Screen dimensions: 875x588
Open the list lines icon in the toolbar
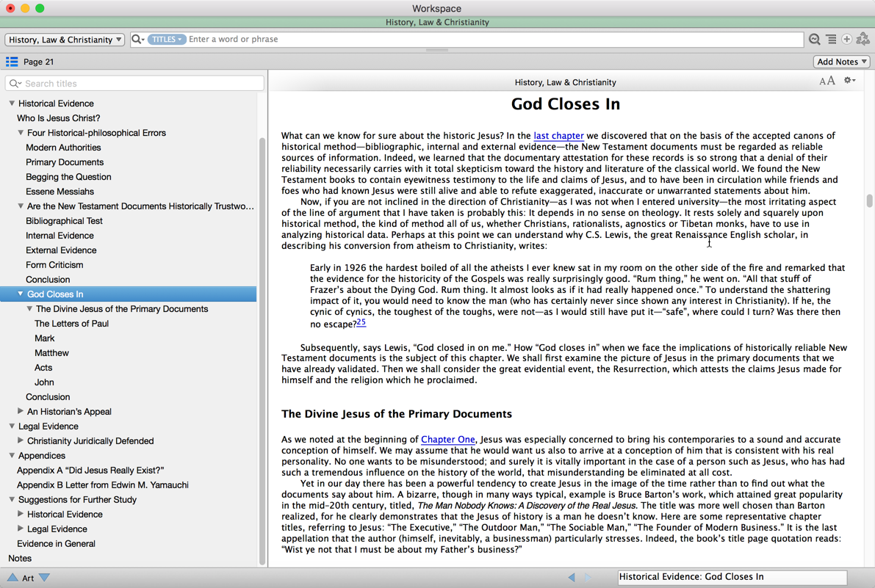[x=831, y=40]
